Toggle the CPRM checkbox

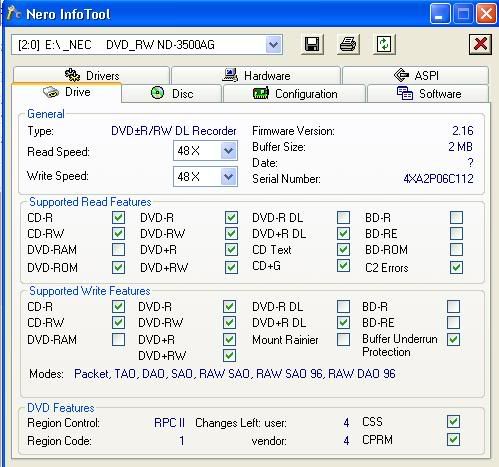pos(454,439)
